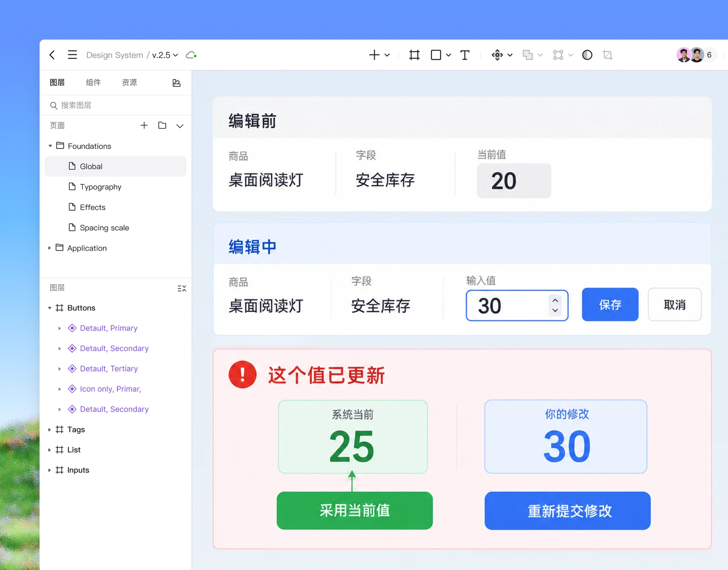728x570 pixels.
Task: Click the 重新提交修改 button
Action: point(567,511)
